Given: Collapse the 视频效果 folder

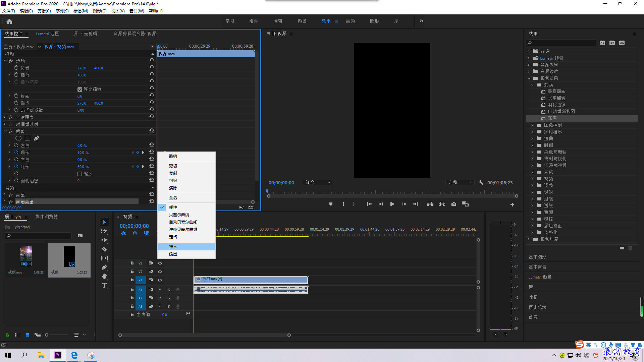Looking at the screenshot, I should [529, 78].
